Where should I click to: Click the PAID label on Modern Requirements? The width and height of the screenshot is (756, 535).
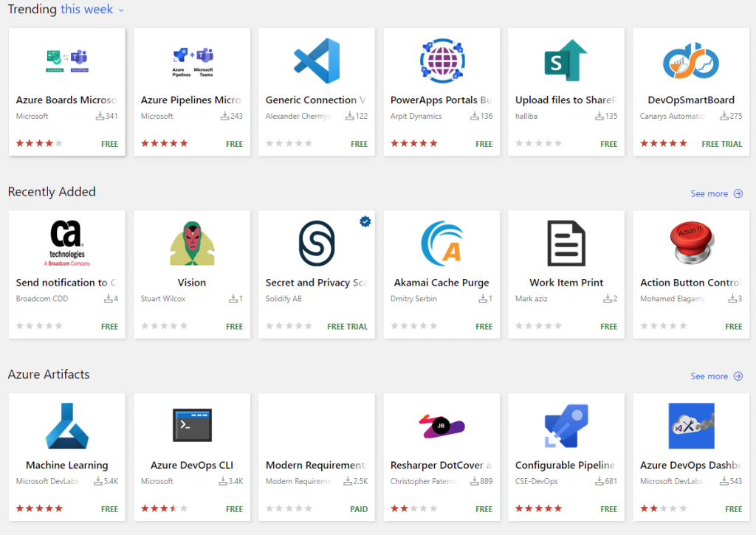point(359,509)
